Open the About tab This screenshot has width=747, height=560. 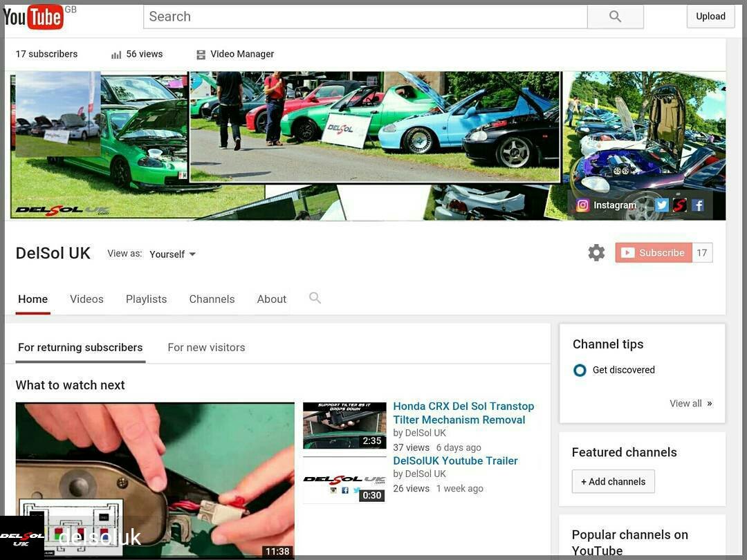[x=272, y=299]
